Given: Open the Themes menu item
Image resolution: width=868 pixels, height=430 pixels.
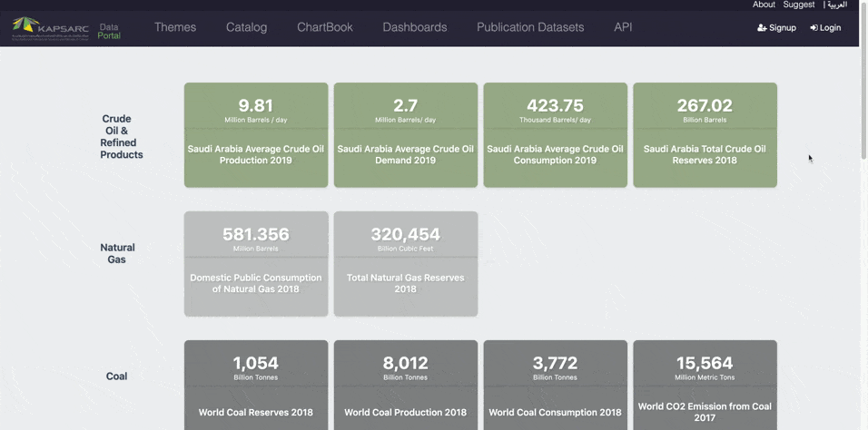Looking at the screenshot, I should click(x=175, y=27).
